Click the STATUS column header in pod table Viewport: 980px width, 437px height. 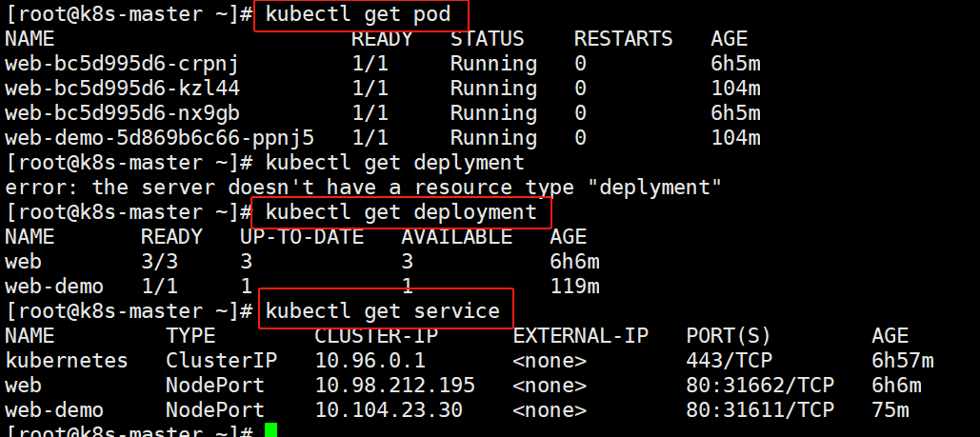tap(487, 39)
